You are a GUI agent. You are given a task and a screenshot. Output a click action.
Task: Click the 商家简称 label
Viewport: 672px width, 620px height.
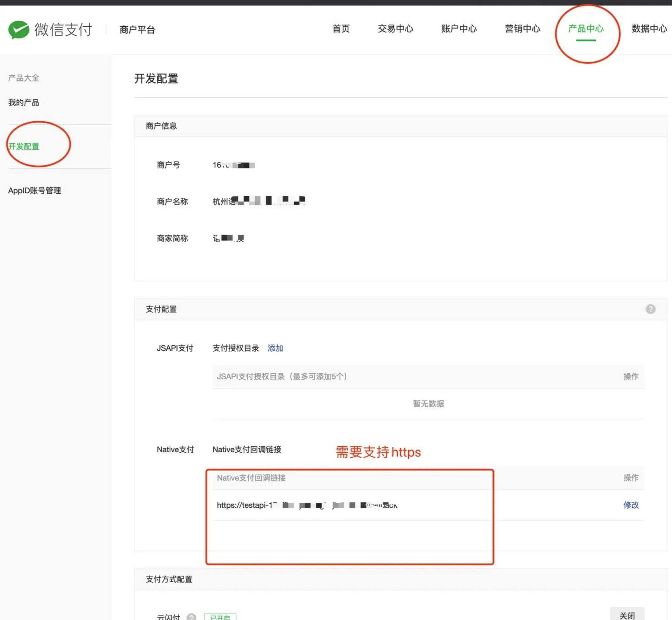pyautogui.click(x=172, y=239)
